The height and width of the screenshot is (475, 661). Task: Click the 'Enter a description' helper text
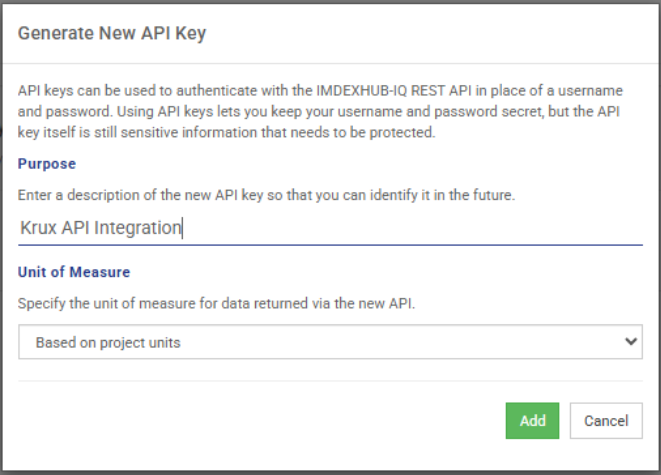pyautogui.click(x=266, y=195)
